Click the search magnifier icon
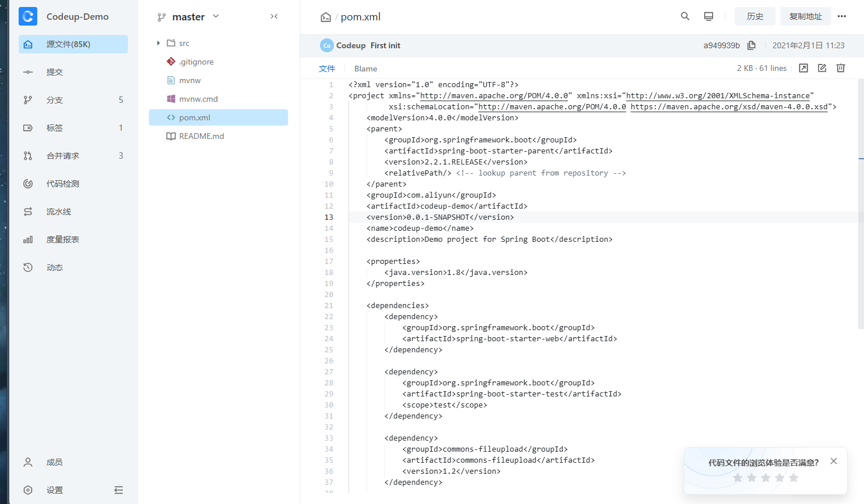 tap(685, 16)
